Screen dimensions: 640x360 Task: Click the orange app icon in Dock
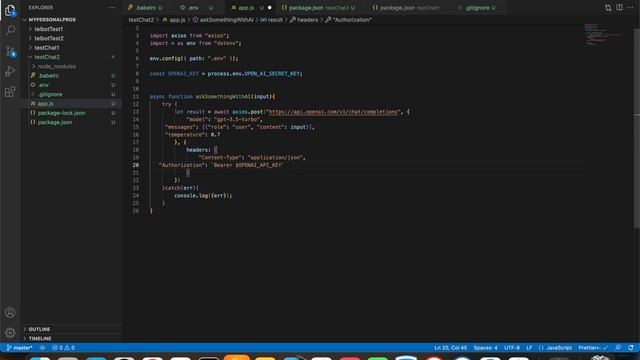tap(237, 358)
